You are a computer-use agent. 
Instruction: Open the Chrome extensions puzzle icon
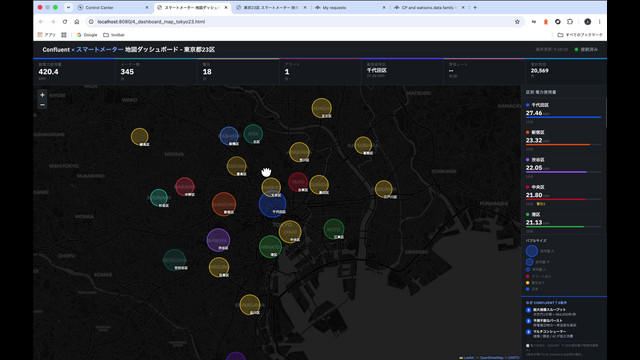(570, 22)
